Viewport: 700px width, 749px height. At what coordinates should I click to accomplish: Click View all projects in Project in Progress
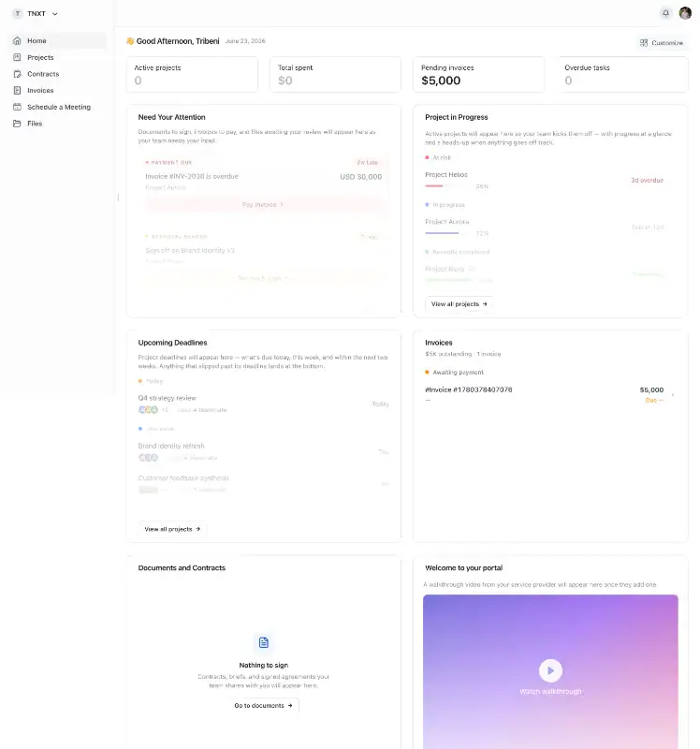point(459,303)
